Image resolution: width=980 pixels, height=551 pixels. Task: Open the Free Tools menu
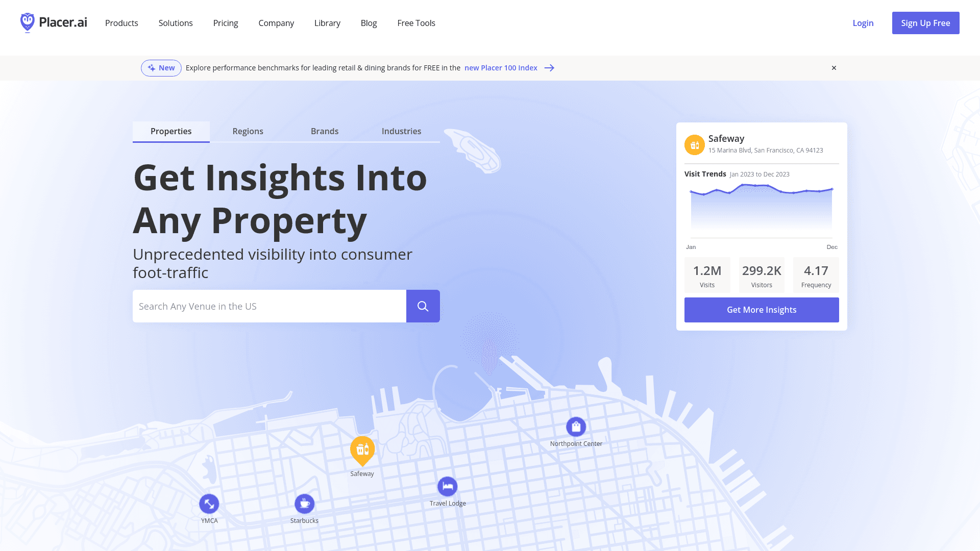(416, 23)
